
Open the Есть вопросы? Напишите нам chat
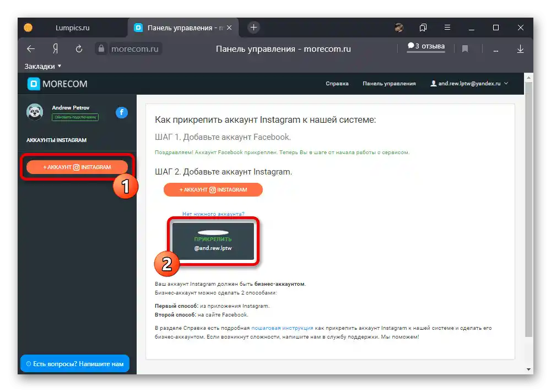pyautogui.click(x=75, y=363)
